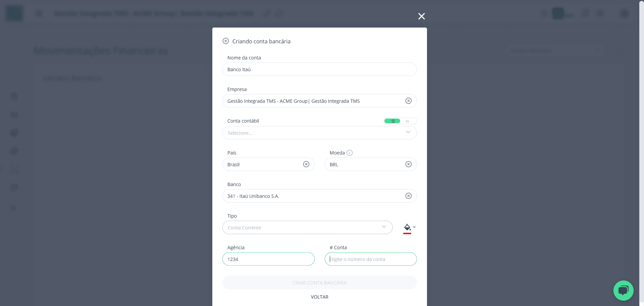
Task: Focus the # Conta number input
Action: coord(371,259)
